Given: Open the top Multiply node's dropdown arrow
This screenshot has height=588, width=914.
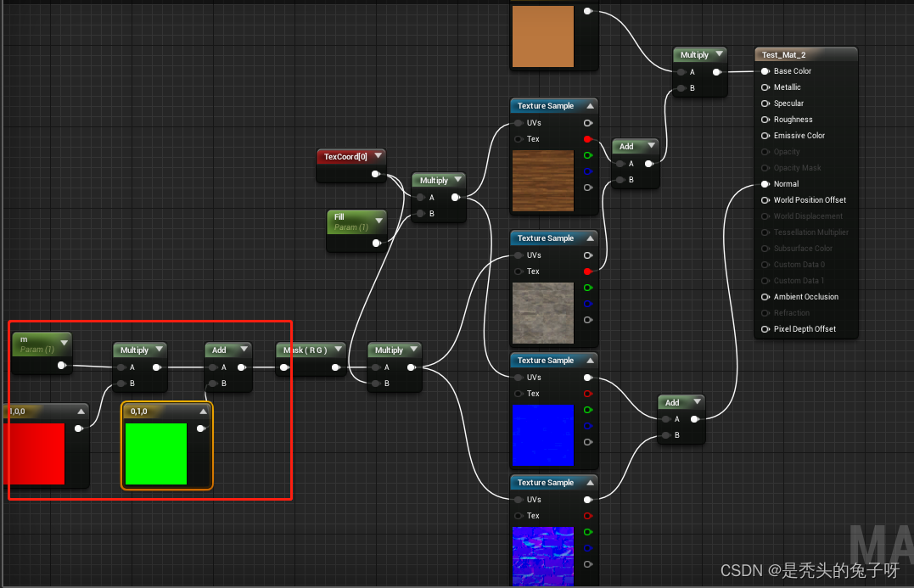Looking at the screenshot, I should [x=717, y=53].
